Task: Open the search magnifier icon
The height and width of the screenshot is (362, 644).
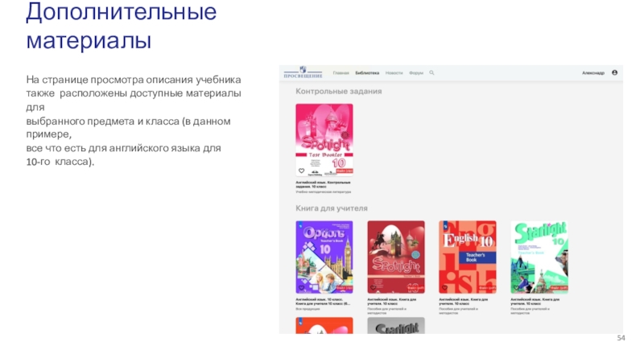Action: pyautogui.click(x=431, y=72)
